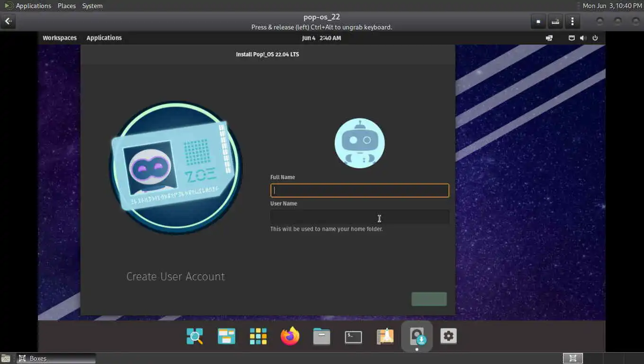Open the Pop!_OS launcher search dock icon
This screenshot has width=644, height=364.
(195, 336)
